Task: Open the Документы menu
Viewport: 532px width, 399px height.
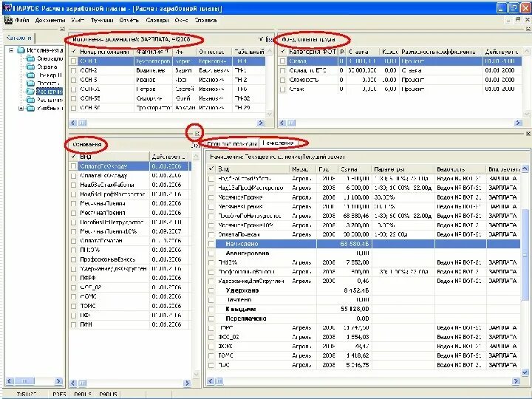Action: (50, 20)
